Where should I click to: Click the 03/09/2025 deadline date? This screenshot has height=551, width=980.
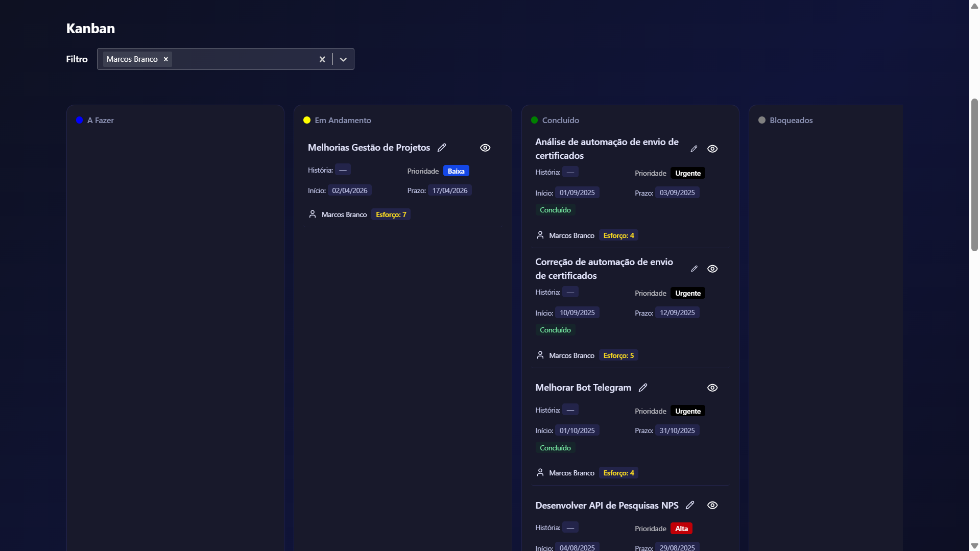coord(677,193)
